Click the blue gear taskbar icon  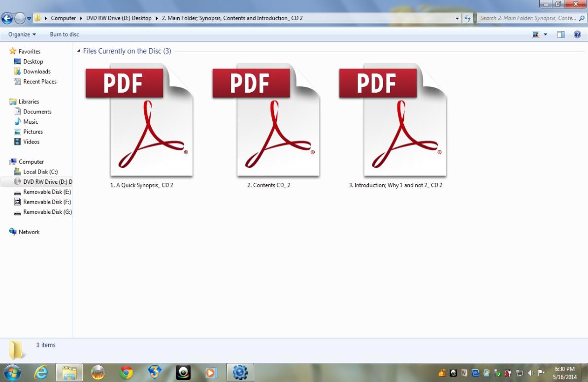(240, 373)
